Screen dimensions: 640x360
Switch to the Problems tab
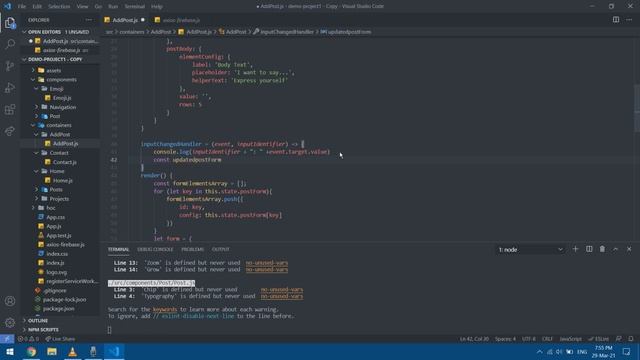point(192,249)
